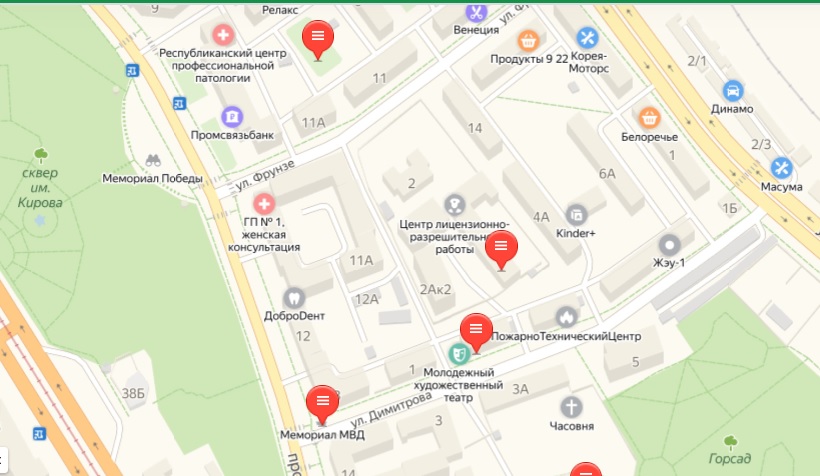Open the ПожарноТехническийЦентр flame icon
This screenshot has height=476, width=820.
pos(566,317)
